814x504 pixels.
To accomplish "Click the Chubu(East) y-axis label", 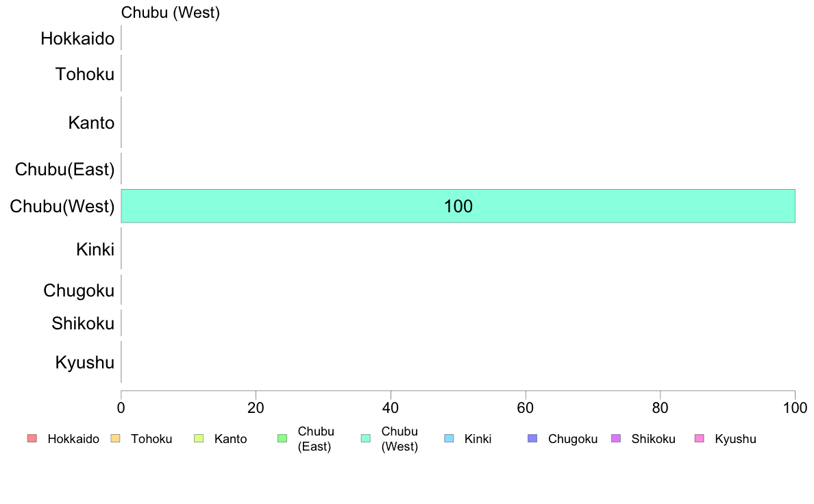I will pos(64,169).
